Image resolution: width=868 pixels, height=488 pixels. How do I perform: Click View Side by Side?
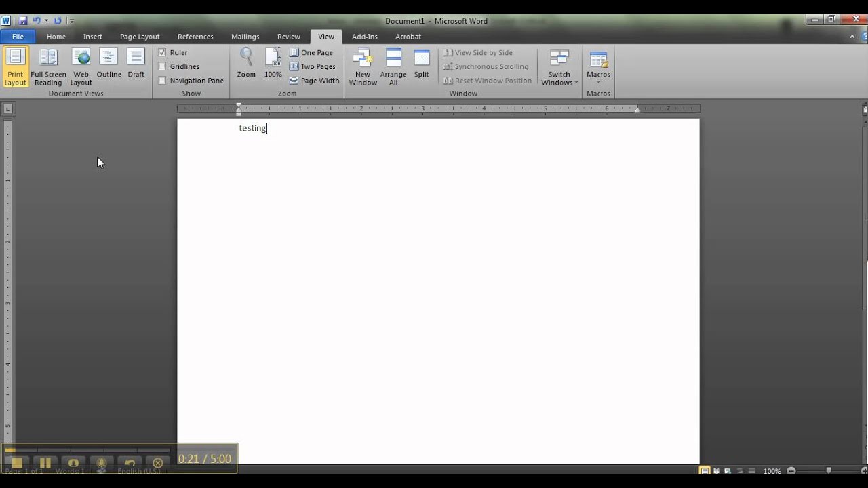[478, 52]
